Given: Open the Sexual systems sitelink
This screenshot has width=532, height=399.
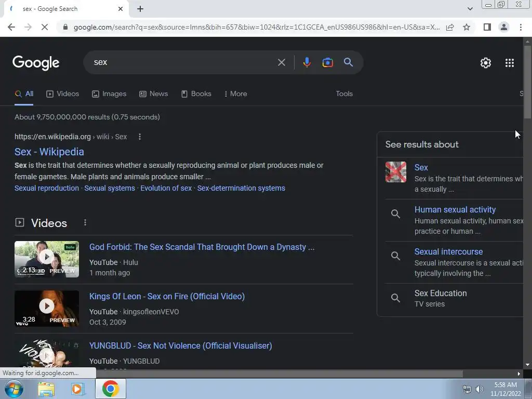Looking at the screenshot, I should pyautogui.click(x=110, y=188).
